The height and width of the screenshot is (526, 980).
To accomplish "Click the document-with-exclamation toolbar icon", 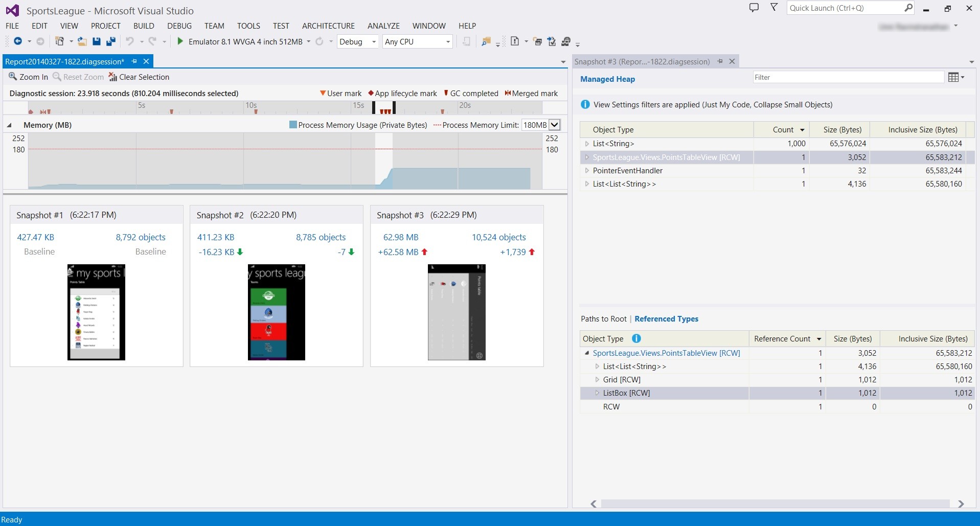I will (x=515, y=41).
